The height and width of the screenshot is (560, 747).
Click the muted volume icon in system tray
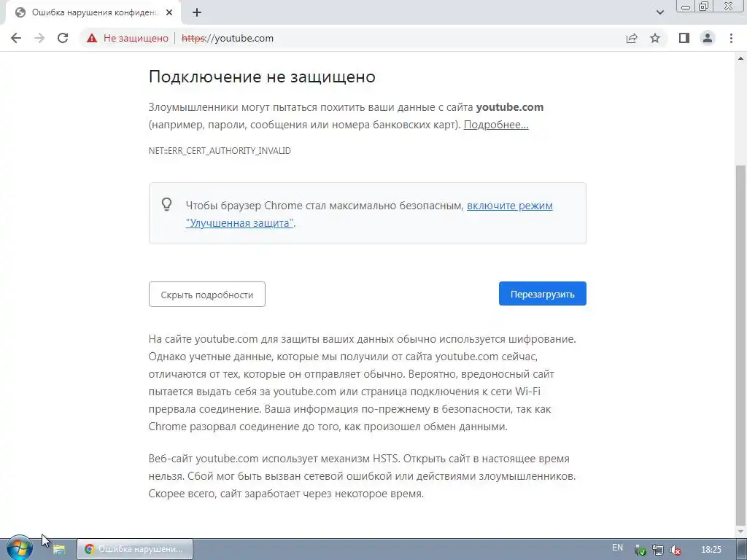pos(675,550)
